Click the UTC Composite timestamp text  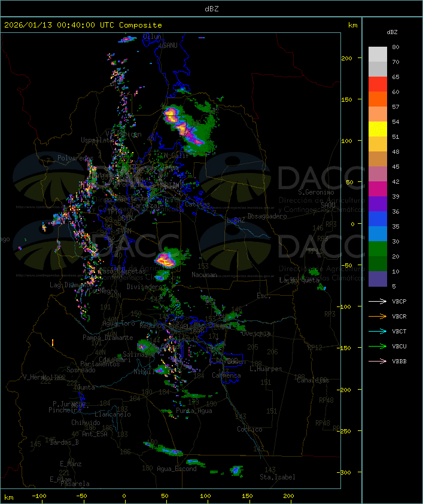pos(83,25)
